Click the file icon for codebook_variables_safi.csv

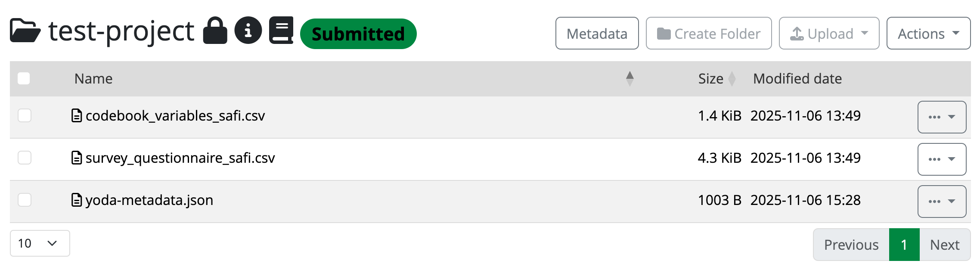pos(76,115)
